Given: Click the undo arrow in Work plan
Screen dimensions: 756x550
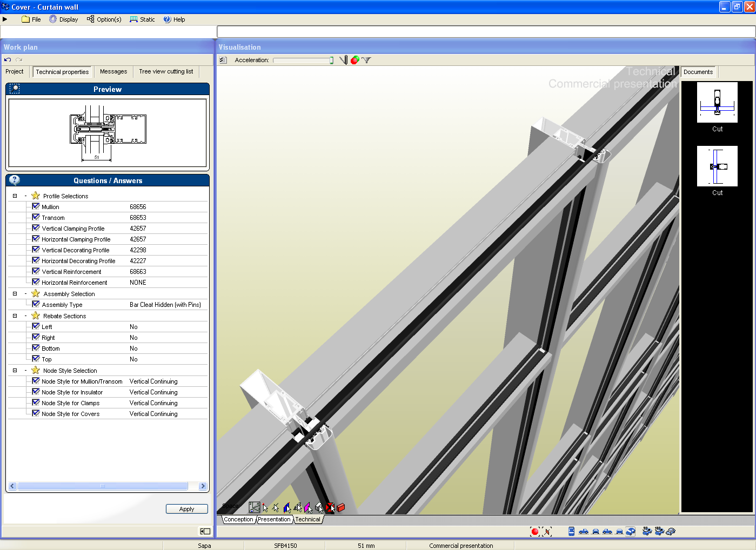Looking at the screenshot, I should 8,59.
